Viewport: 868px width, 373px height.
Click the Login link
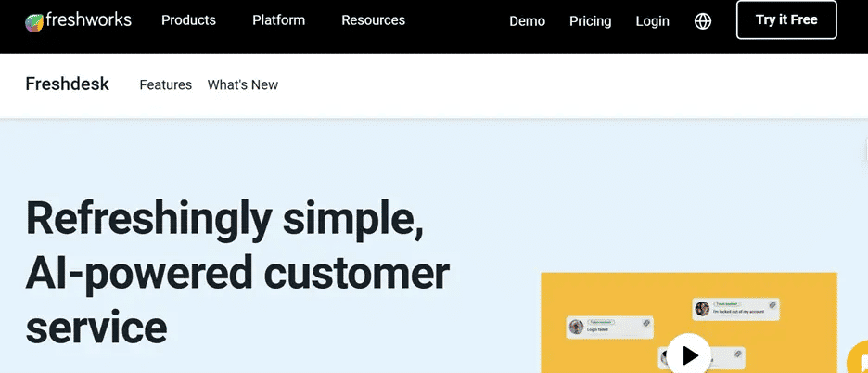[652, 21]
